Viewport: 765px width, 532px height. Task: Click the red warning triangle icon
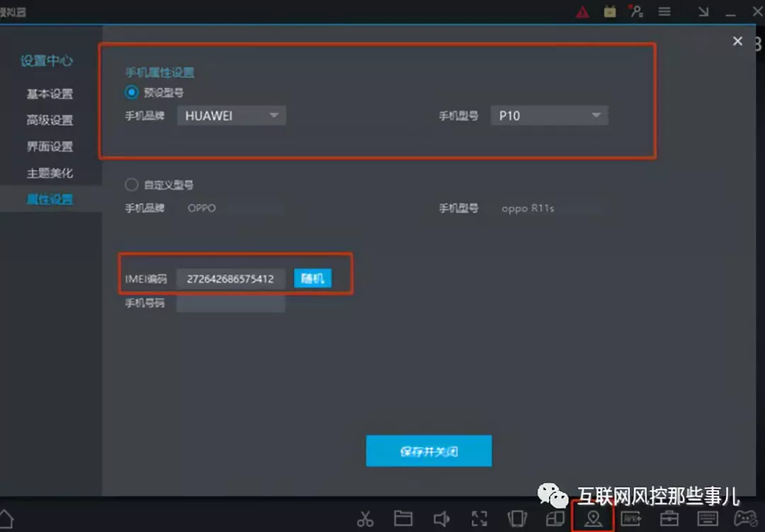pyautogui.click(x=582, y=11)
